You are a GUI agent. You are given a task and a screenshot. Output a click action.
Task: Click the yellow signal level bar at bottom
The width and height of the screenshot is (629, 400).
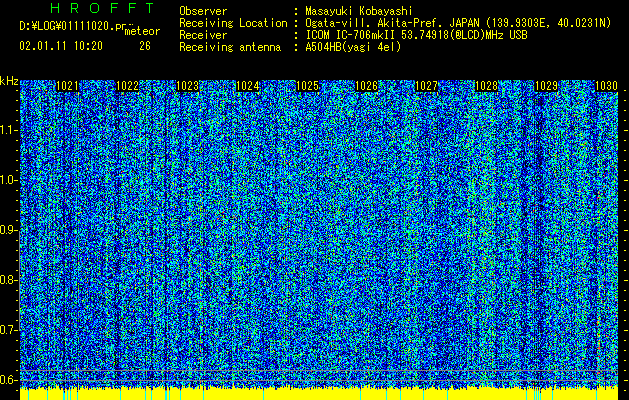tap(319, 394)
